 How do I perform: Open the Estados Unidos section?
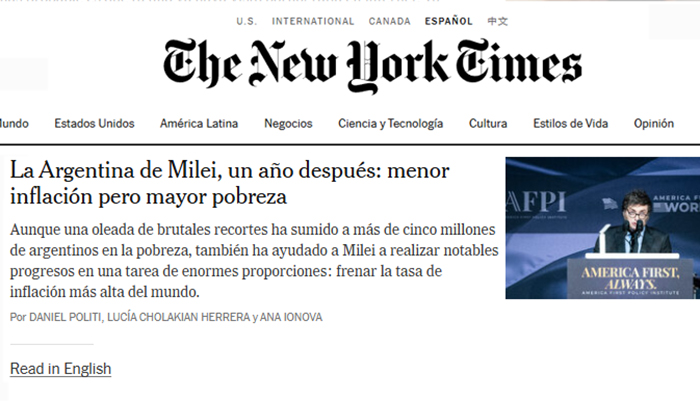(x=94, y=124)
